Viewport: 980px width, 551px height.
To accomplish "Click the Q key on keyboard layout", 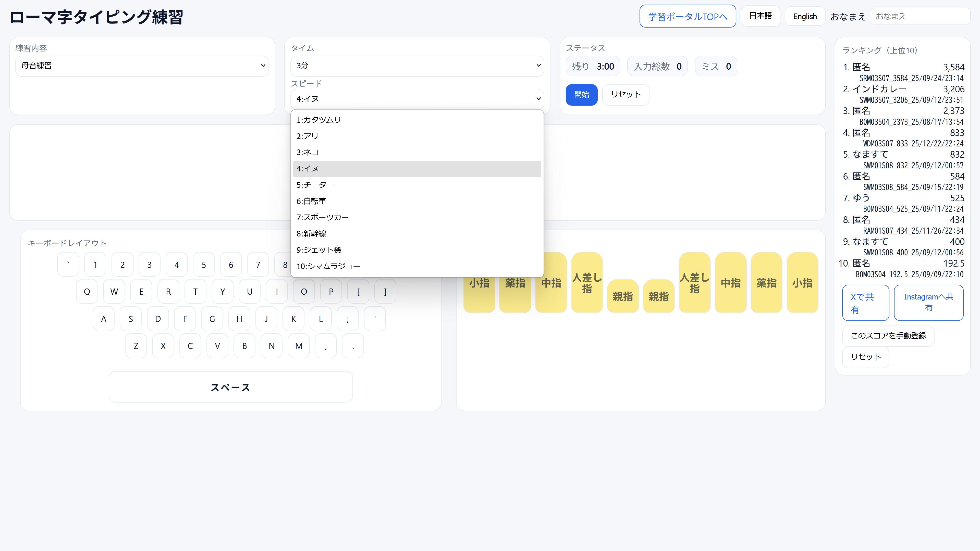I will pos(87,292).
